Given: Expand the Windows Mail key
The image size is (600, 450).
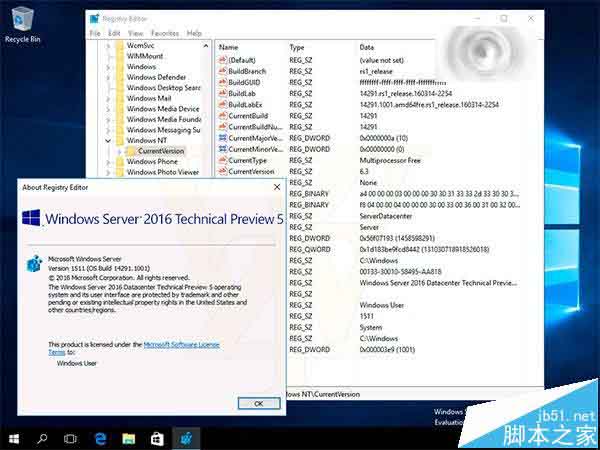Looking at the screenshot, I should click(x=108, y=99).
